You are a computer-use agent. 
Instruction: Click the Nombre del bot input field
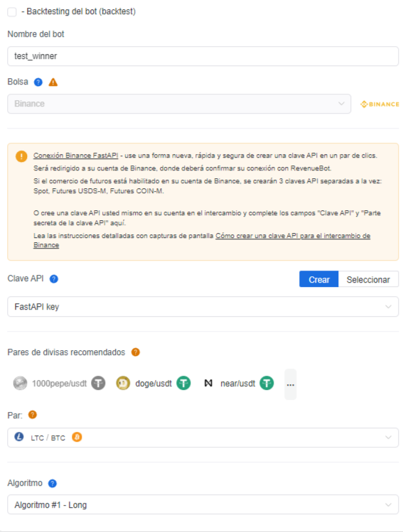[x=203, y=56]
